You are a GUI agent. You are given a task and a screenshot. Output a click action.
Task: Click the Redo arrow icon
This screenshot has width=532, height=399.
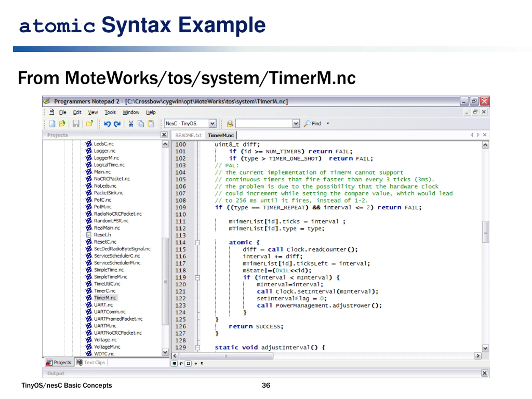pyautogui.click(x=117, y=124)
